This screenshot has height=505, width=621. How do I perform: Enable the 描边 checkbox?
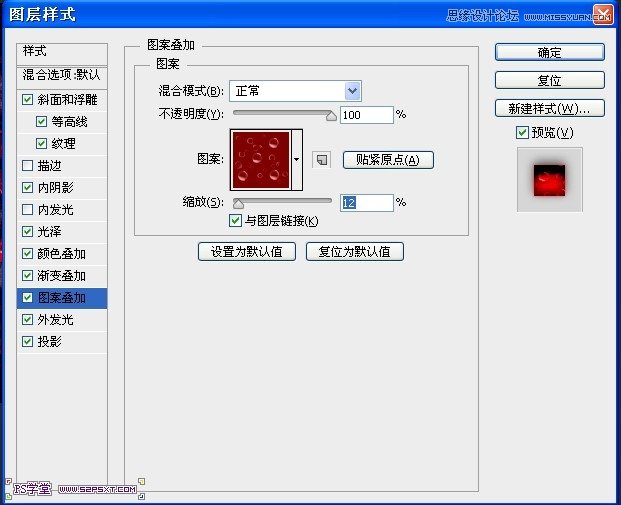(x=27, y=166)
